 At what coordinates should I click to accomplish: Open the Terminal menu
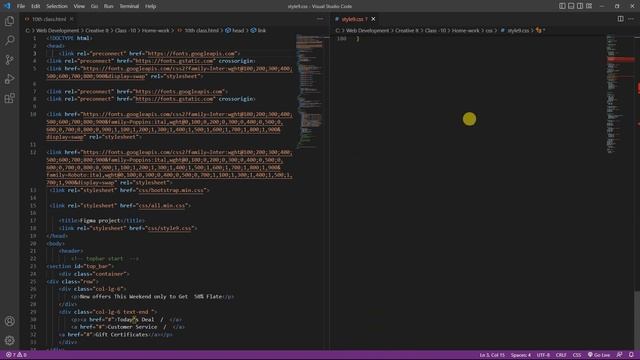129,6
